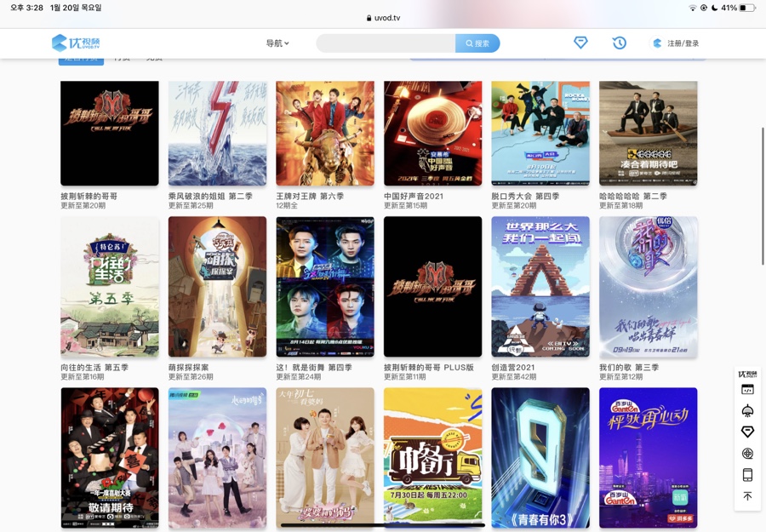The image size is (766, 532).
Task: Open the VIP diamond icon in header
Action: [x=580, y=43]
